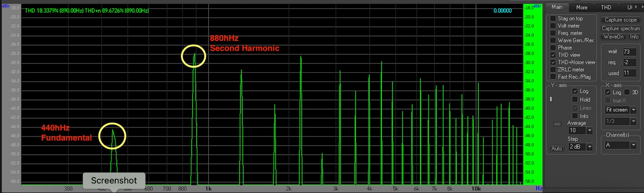Click the small gray button above Average
The width and height of the screenshot is (644, 193).
point(557,123)
